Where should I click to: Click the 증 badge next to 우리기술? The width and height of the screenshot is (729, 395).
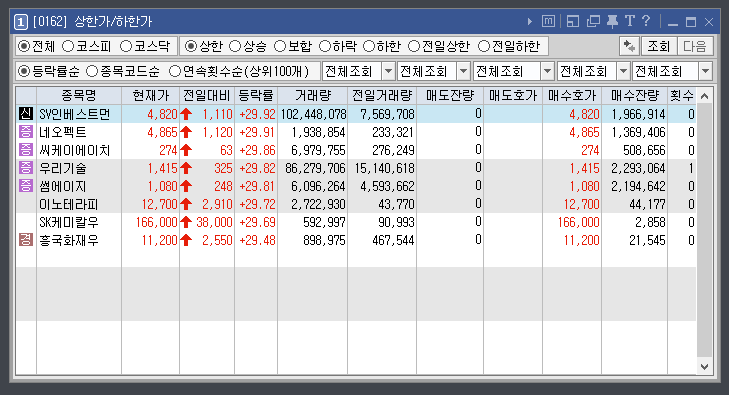pos(26,168)
